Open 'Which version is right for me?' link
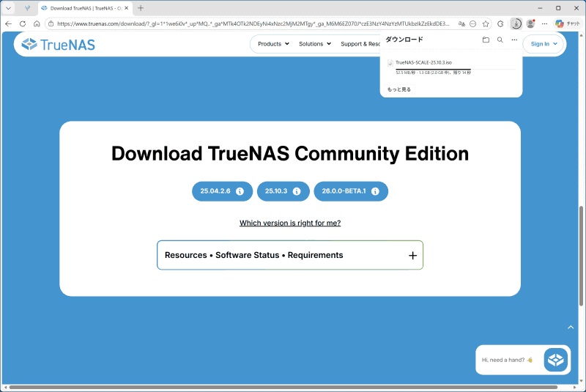The height and width of the screenshot is (392, 586). 290,223
